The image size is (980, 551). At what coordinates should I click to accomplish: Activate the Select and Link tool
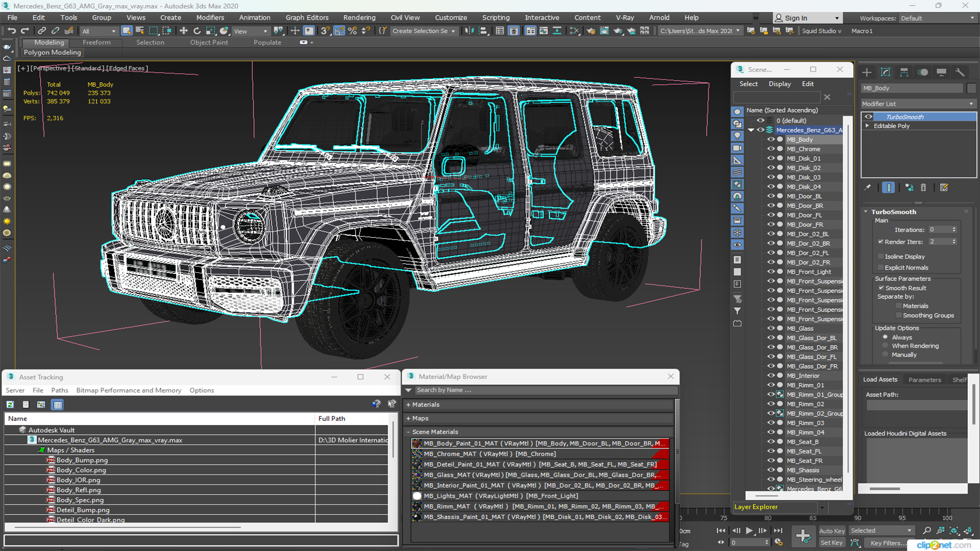click(42, 31)
